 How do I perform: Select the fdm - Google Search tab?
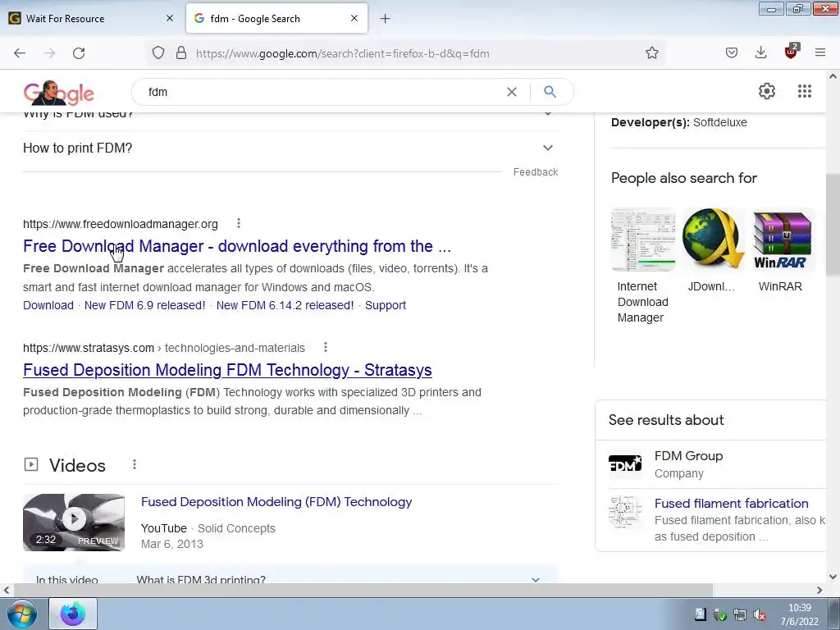pos(276,18)
